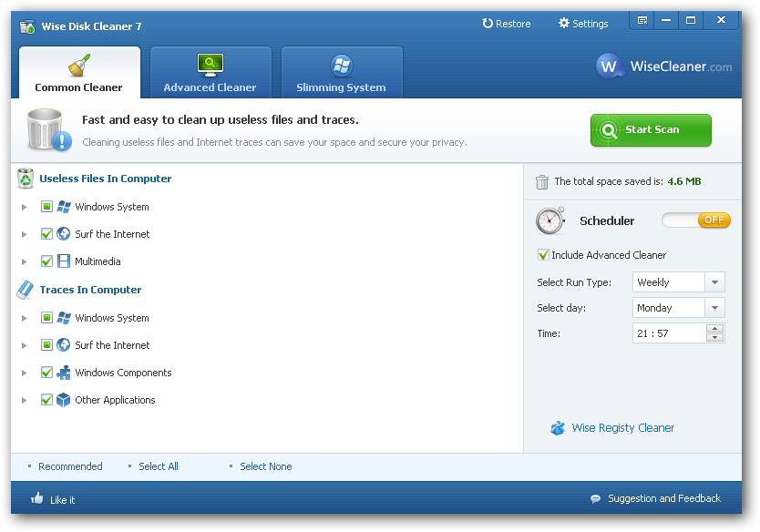The width and height of the screenshot is (760, 532).
Task: Expand the Windows Components node
Action: pos(24,373)
